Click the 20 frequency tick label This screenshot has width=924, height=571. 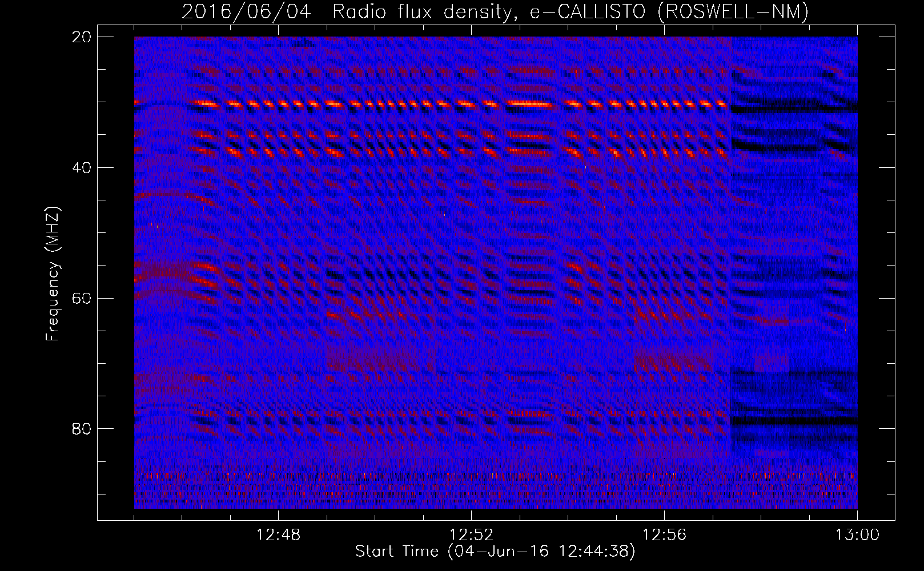pos(82,37)
